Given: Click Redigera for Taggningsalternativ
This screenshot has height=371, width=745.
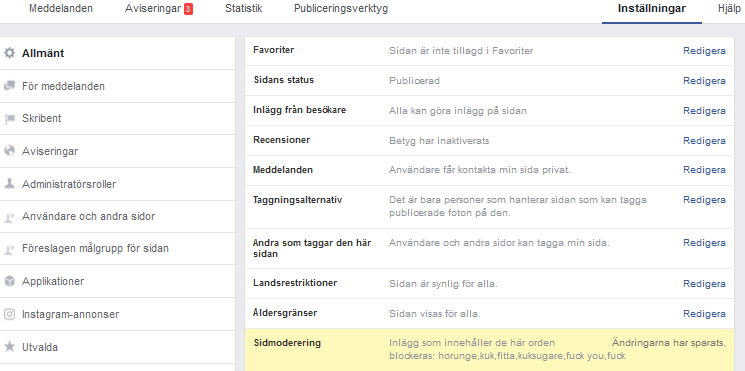Looking at the screenshot, I should pyautogui.click(x=704, y=200).
